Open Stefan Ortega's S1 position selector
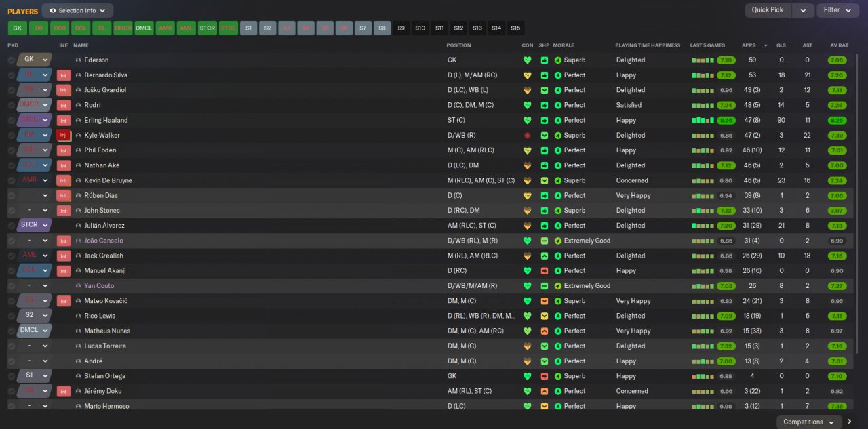 pyautogui.click(x=35, y=375)
